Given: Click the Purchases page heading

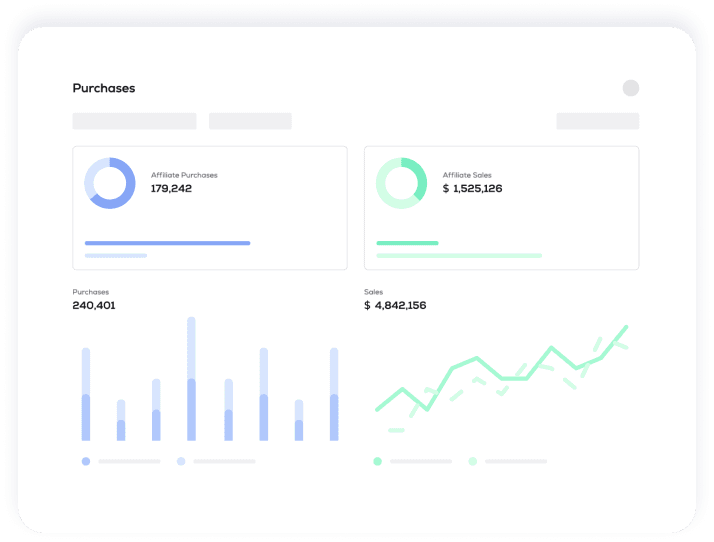Looking at the screenshot, I should point(104,88).
